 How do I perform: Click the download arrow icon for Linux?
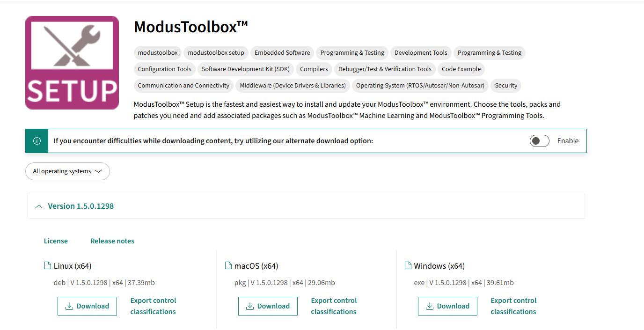[69, 306]
